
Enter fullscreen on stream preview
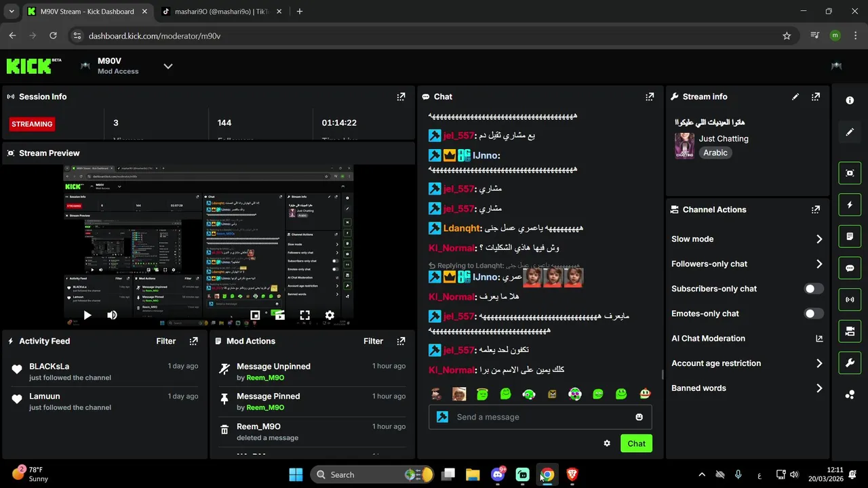pyautogui.click(x=304, y=315)
